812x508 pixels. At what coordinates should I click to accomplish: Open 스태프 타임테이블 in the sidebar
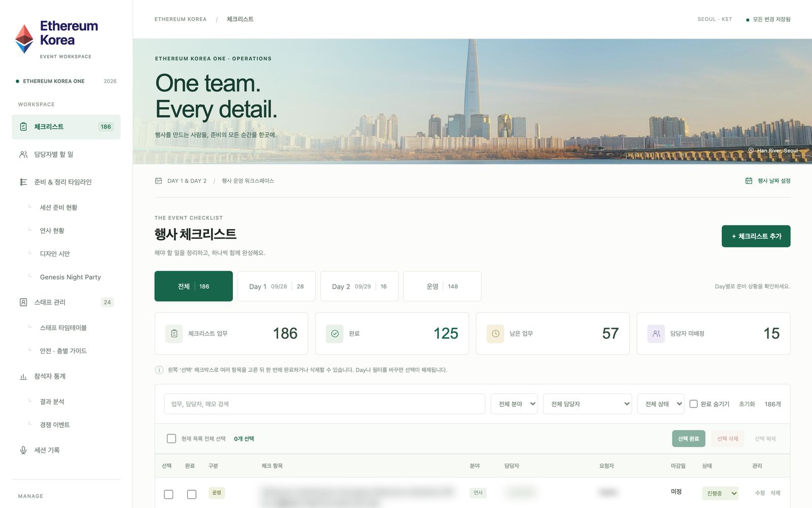pyautogui.click(x=63, y=328)
